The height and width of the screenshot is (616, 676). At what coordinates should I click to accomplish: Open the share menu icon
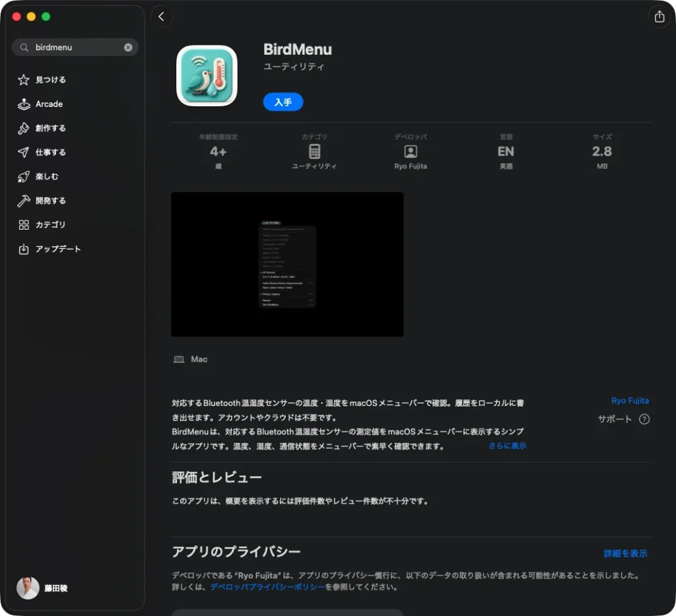pyautogui.click(x=659, y=17)
